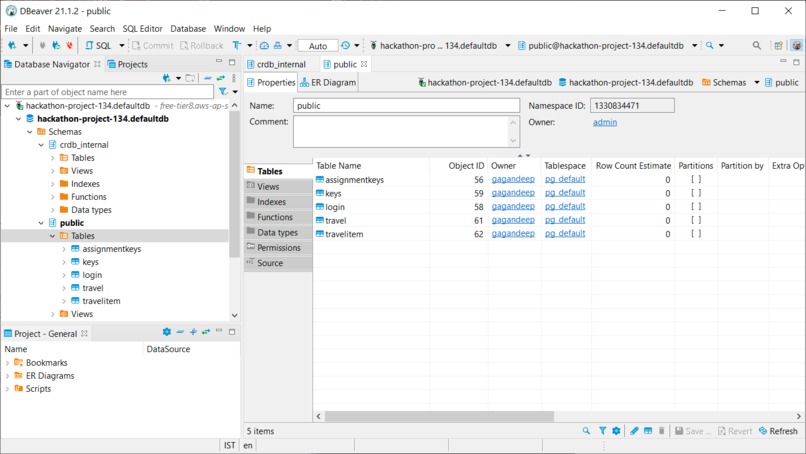The image size is (806, 454).
Task: Collapse the crdb_internal schema node
Action: (x=41, y=145)
